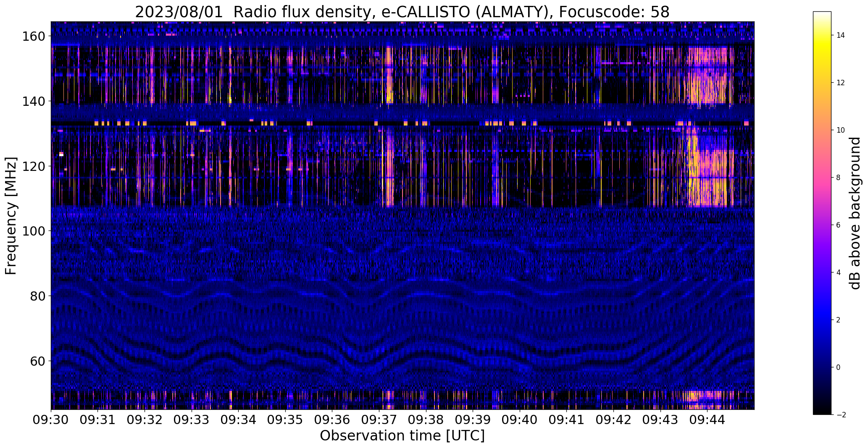Click the 100 frequency tick label
Viewport: 868px width, 448px height.
point(34,231)
